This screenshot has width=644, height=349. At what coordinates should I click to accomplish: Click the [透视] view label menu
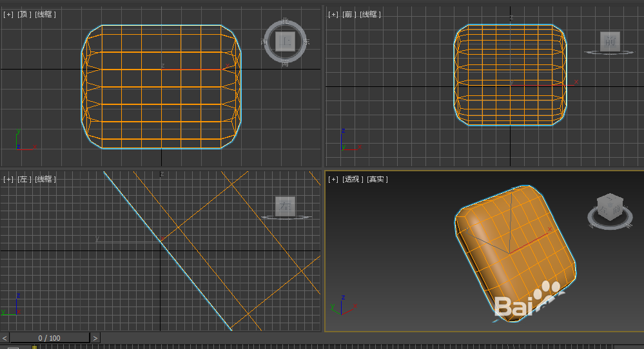(353, 179)
